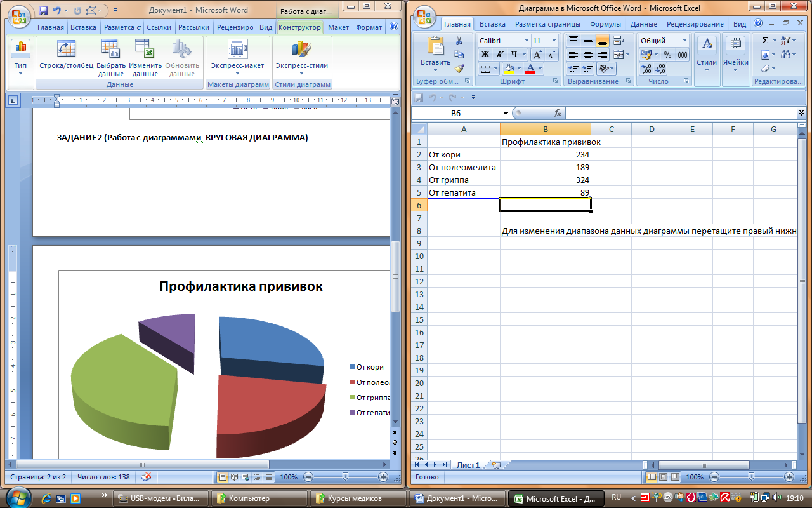Click Copy icon in Excel clipboard group
The width and height of the screenshot is (812, 508).
point(459,55)
